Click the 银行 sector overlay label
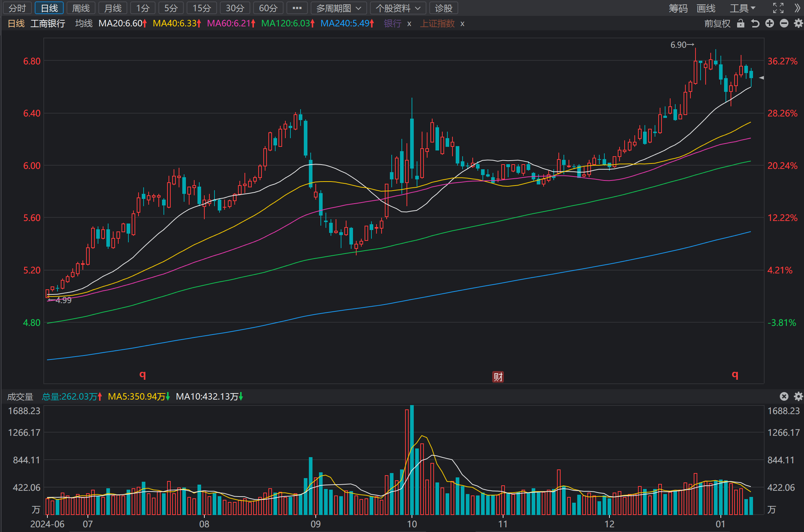 [x=392, y=24]
